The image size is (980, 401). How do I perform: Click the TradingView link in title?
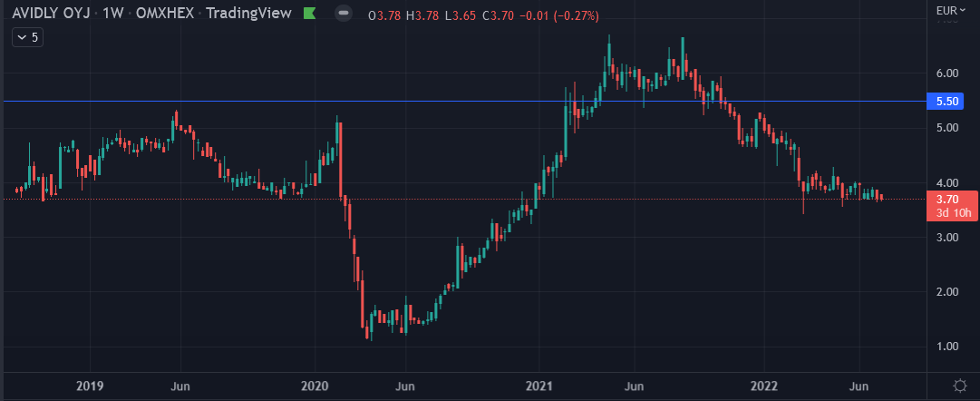pyautogui.click(x=249, y=15)
